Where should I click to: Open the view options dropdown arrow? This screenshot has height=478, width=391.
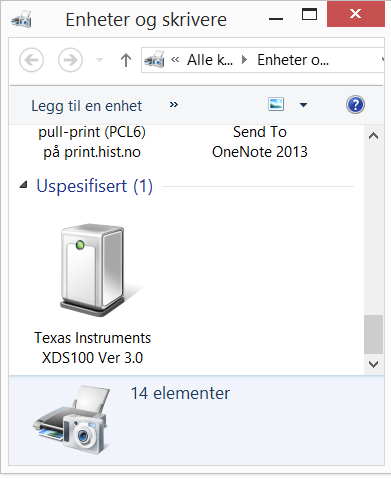303,105
